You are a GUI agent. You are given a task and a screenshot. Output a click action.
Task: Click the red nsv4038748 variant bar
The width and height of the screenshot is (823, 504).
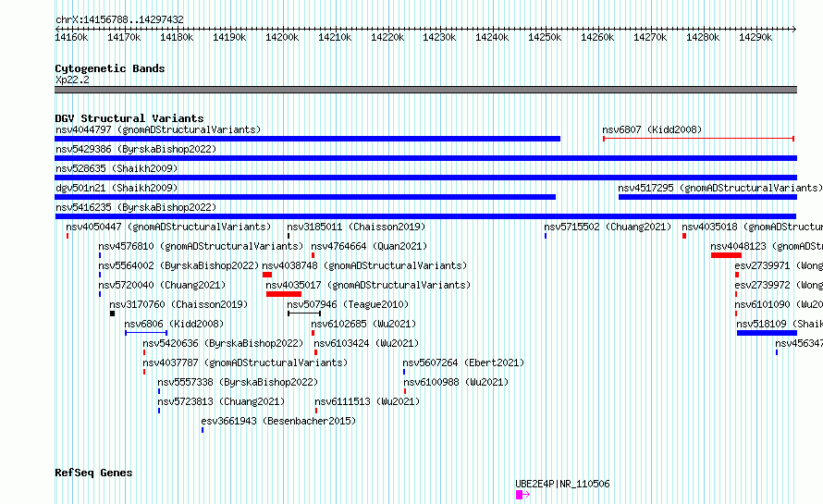coord(267,275)
